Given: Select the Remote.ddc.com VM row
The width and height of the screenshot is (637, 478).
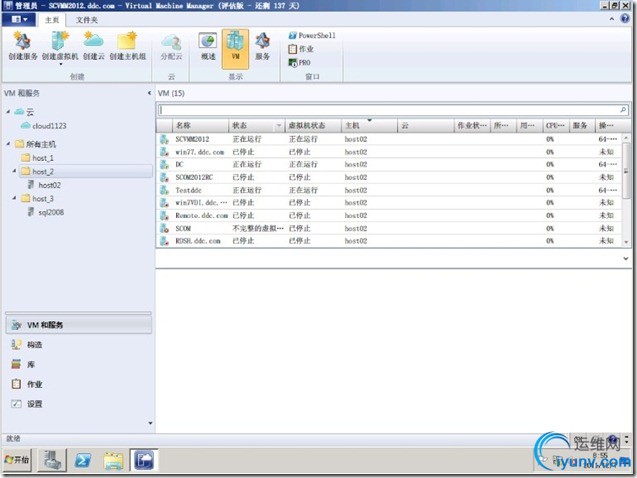Looking at the screenshot, I should click(389, 216).
